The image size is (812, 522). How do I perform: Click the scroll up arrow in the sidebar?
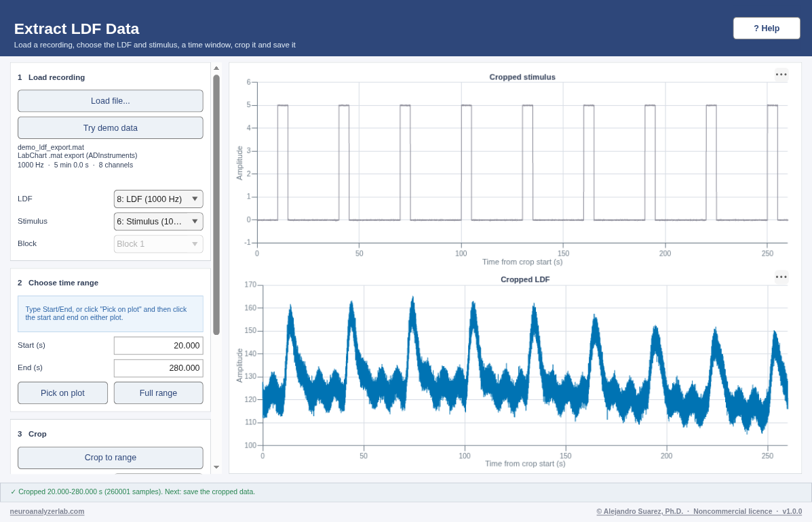point(216,68)
